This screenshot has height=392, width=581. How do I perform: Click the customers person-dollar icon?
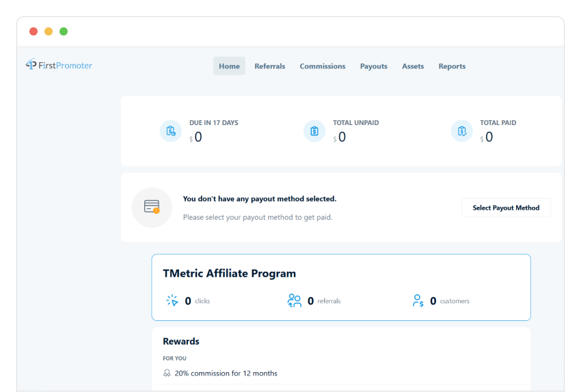pos(418,300)
